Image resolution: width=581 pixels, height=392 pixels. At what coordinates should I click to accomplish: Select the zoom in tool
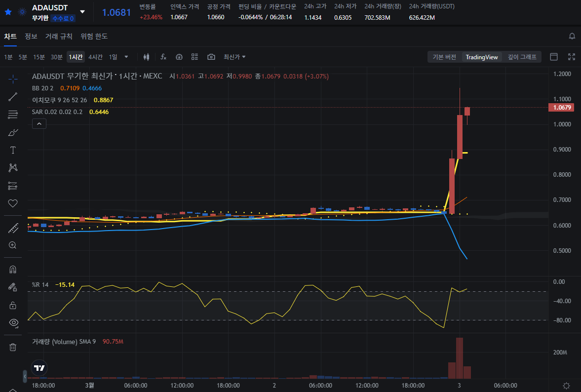13,245
